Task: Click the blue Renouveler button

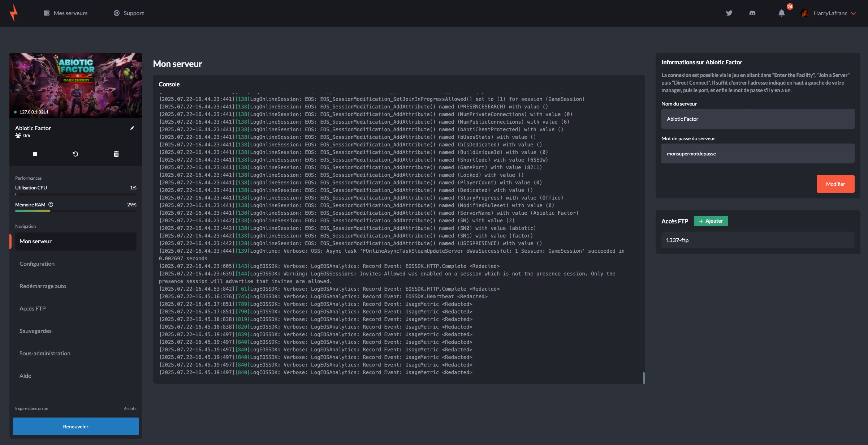Action: 75,427
